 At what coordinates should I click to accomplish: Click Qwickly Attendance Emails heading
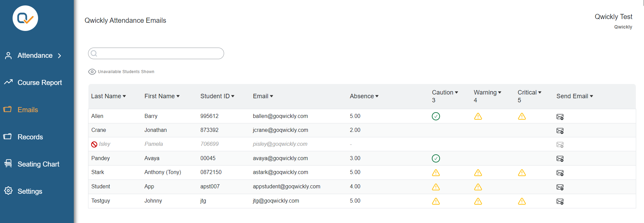[125, 20]
